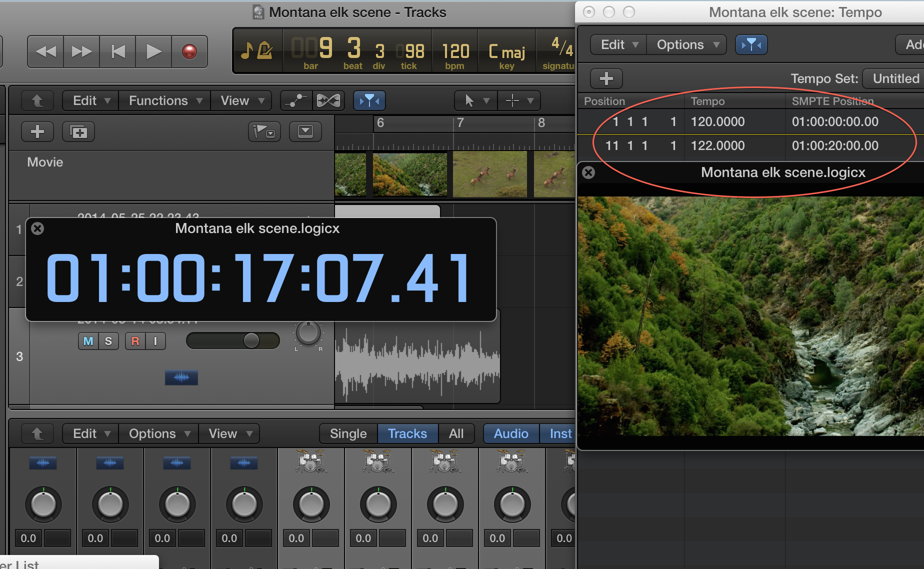924x569 pixels.
Task: Select the 122.0000 tempo value
Action: click(717, 145)
